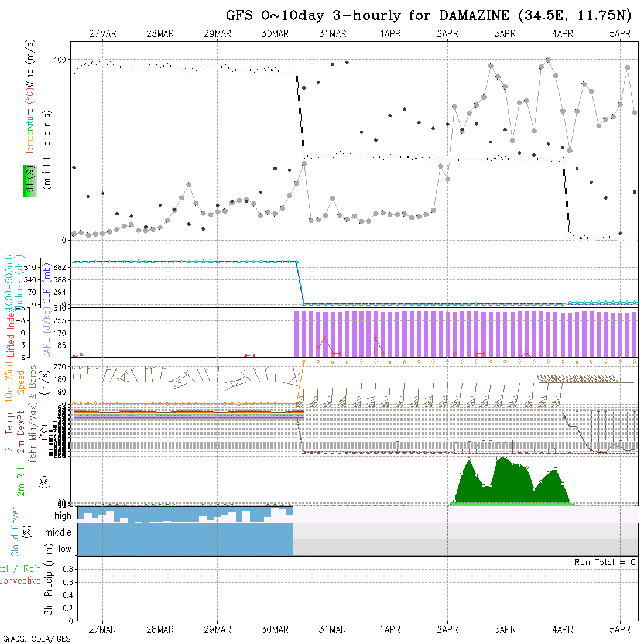The width and height of the screenshot is (644, 644).
Task: Click the 2APR label on the bottom axis
Action: point(447,629)
